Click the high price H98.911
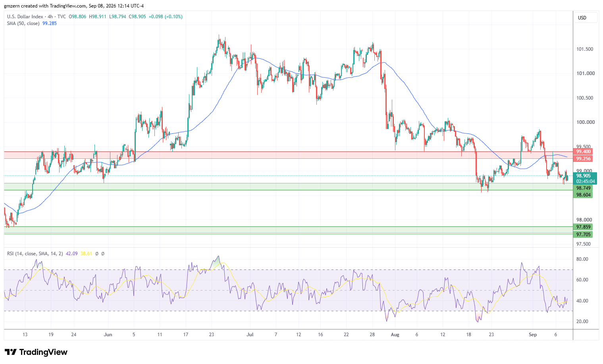The image size is (603, 364). [98, 17]
